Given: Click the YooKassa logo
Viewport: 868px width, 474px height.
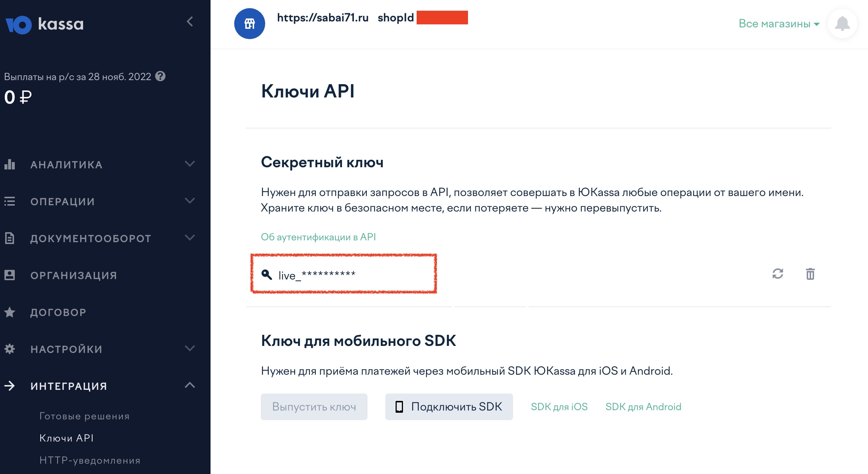Looking at the screenshot, I should (44, 25).
